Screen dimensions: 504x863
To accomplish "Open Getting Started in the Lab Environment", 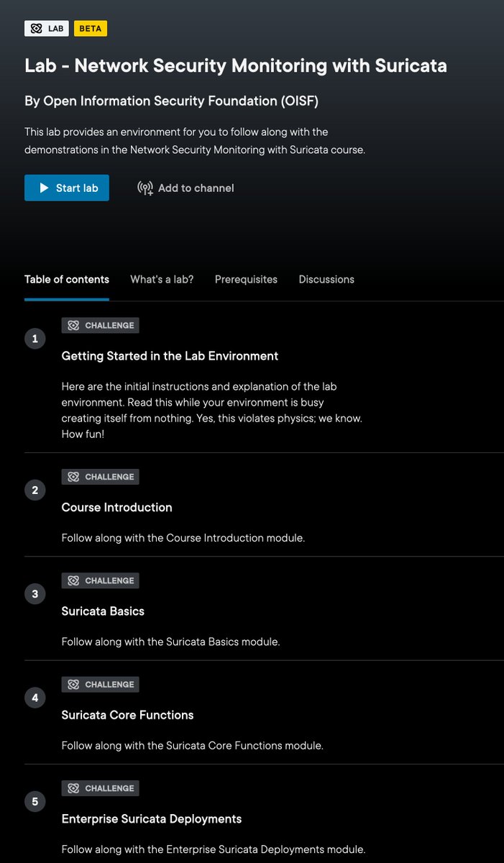I will (x=170, y=356).
